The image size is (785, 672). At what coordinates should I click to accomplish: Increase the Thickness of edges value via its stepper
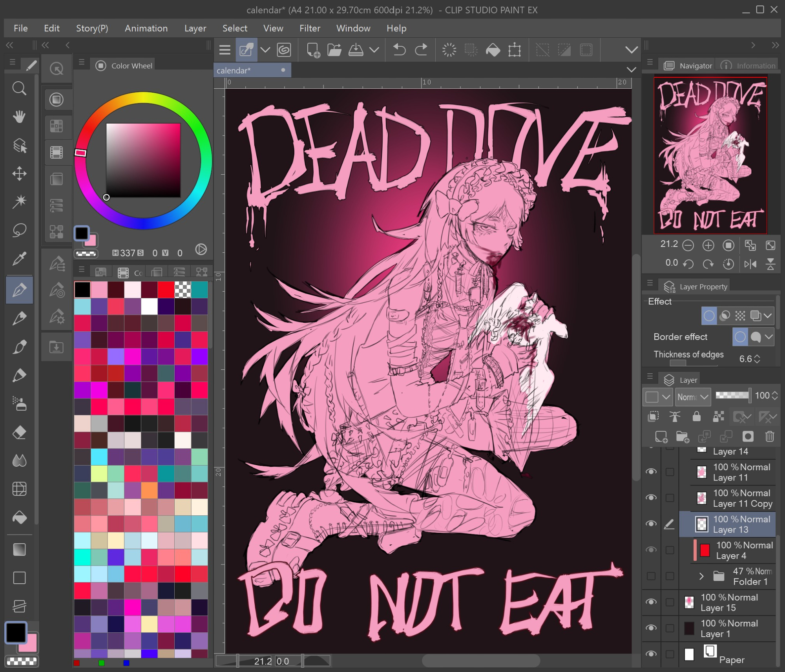pyautogui.click(x=757, y=356)
